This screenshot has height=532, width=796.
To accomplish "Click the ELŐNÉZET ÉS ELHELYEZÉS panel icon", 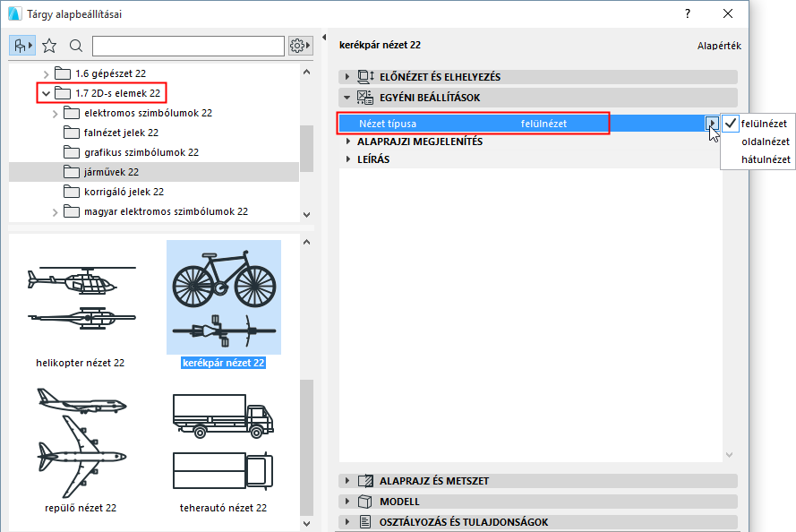I will pos(365,77).
